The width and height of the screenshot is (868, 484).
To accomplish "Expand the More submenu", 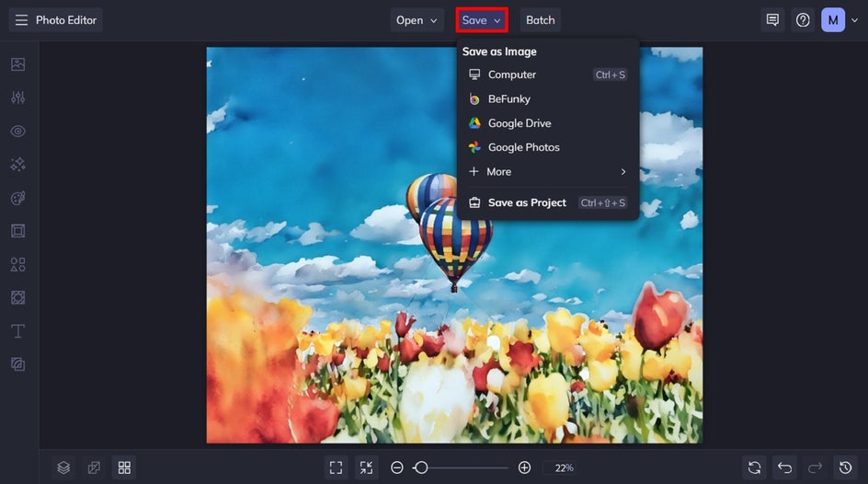I will pos(547,172).
